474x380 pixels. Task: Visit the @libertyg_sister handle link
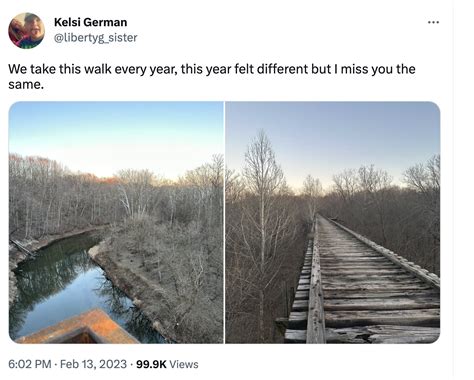tap(95, 38)
